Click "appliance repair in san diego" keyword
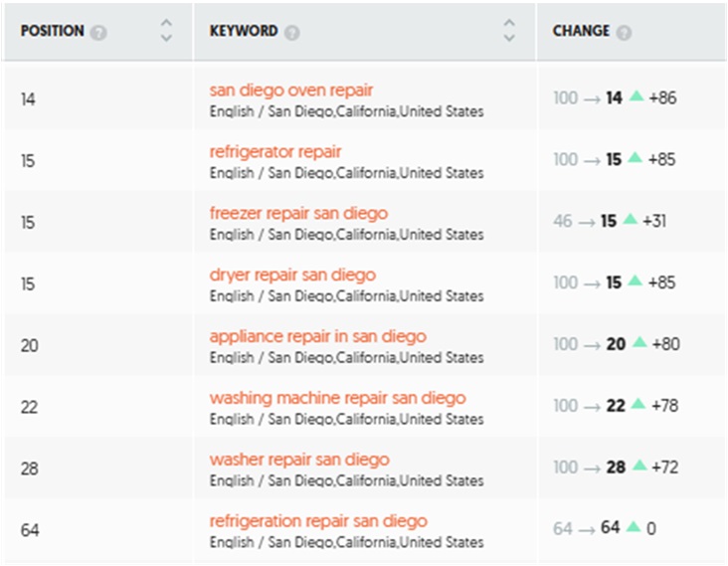Screen dimensions: 728x566 [x=317, y=337]
